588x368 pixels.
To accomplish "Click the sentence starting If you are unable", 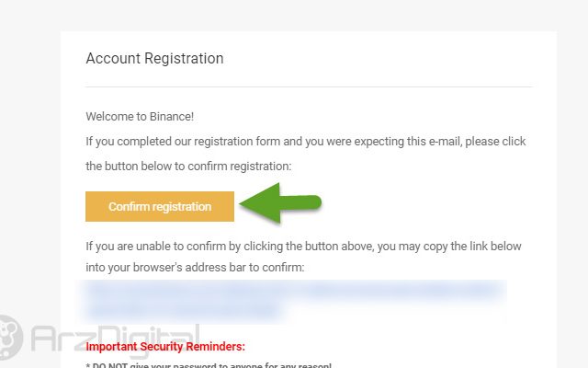I will point(303,247).
